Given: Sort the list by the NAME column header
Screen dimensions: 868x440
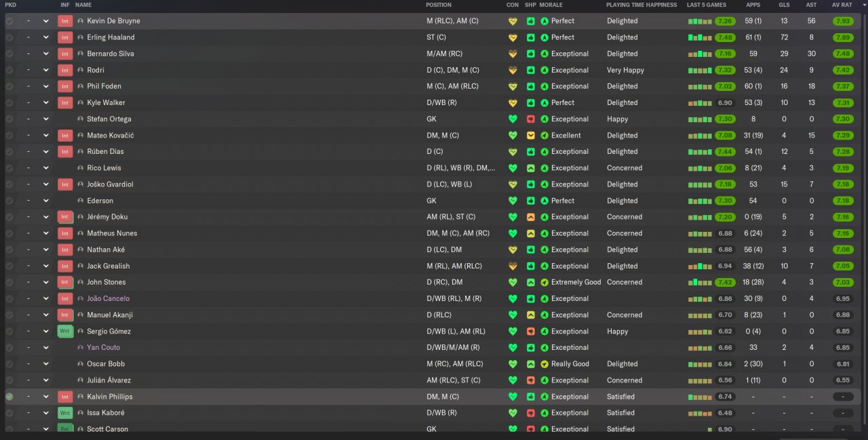Looking at the screenshot, I should [x=83, y=5].
